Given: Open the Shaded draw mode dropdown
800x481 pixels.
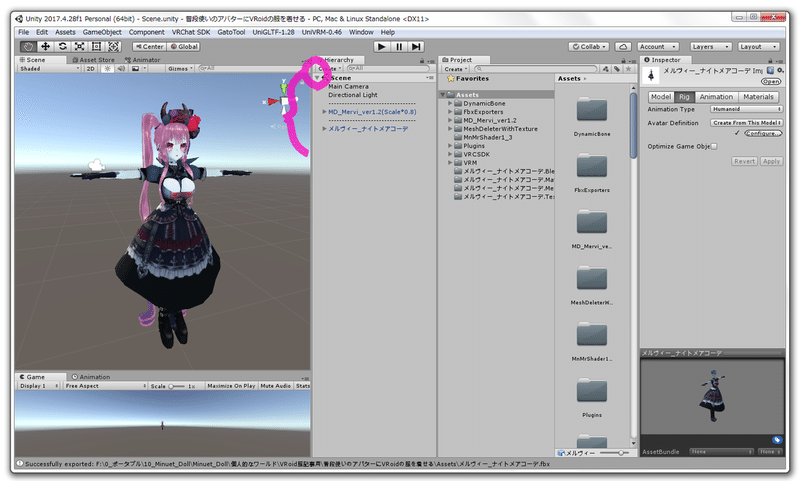Looking at the screenshot, I should [x=49, y=68].
